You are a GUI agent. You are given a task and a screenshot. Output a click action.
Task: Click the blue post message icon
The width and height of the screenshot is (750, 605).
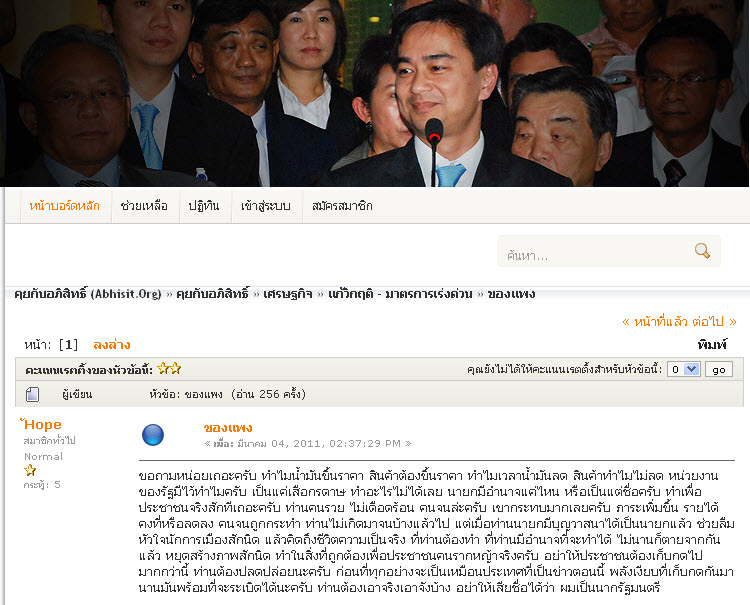click(153, 435)
